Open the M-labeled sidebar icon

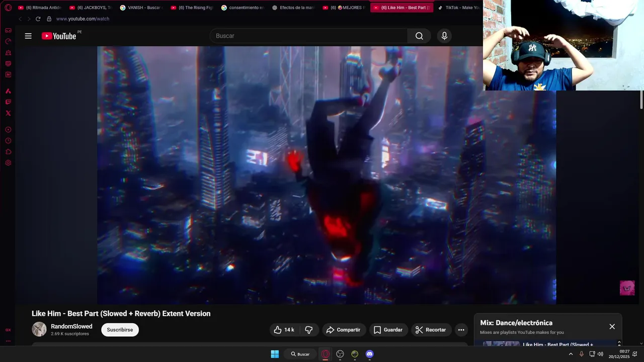(x=8, y=75)
